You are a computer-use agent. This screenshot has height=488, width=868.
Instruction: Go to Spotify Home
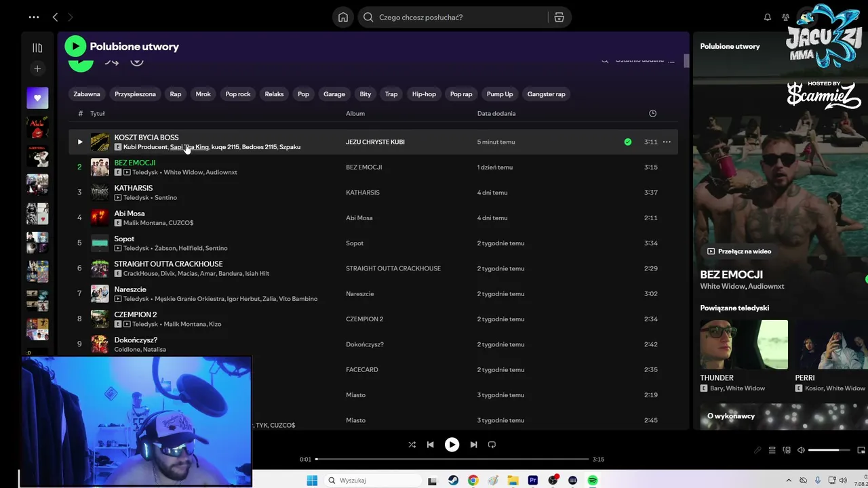[x=343, y=18]
